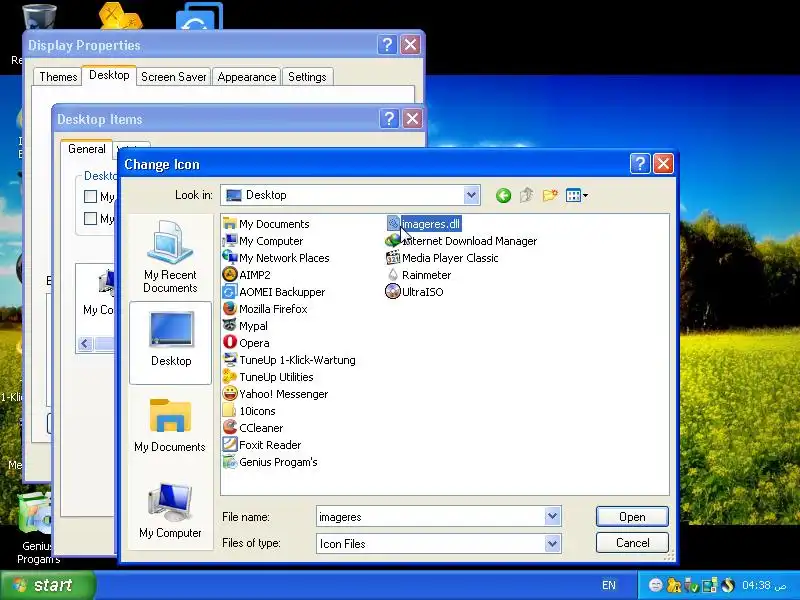The width and height of the screenshot is (800, 600).
Task: Click EN language indicator in taskbar
Action: tap(609, 585)
